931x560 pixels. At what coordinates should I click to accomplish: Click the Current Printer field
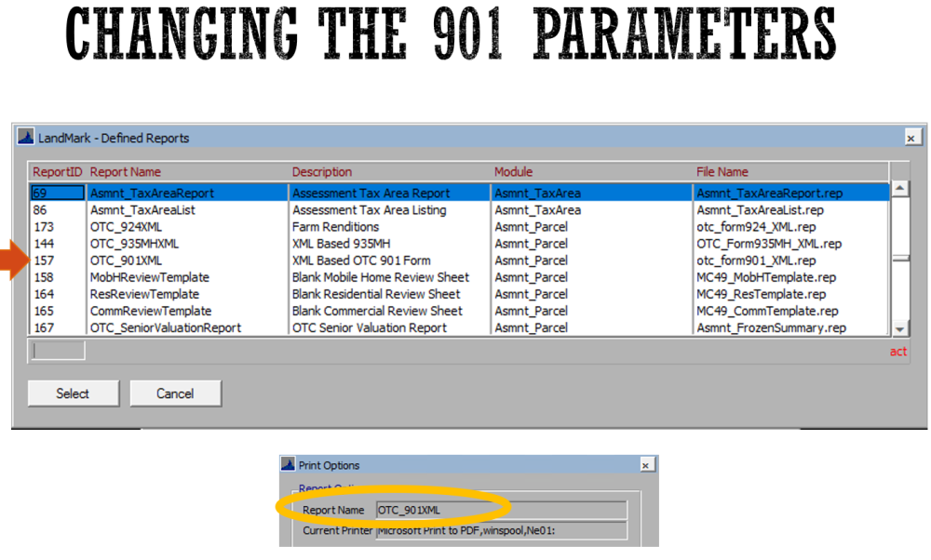[503, 530]
